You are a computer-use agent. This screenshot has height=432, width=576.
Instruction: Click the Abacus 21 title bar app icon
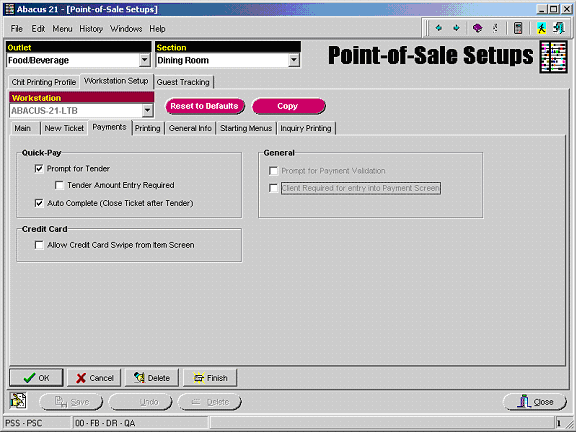10,9
